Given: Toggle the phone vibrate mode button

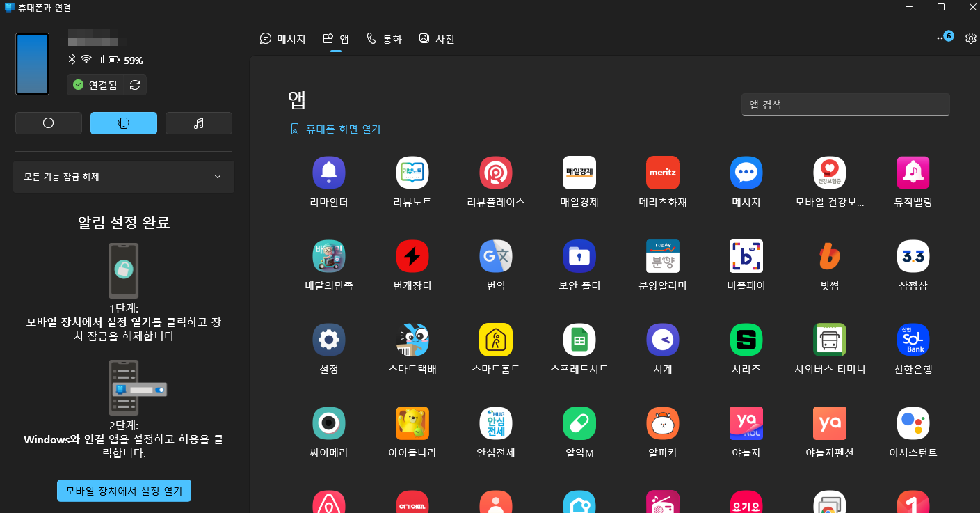Looking at the screenshot, I should (124, 123).
